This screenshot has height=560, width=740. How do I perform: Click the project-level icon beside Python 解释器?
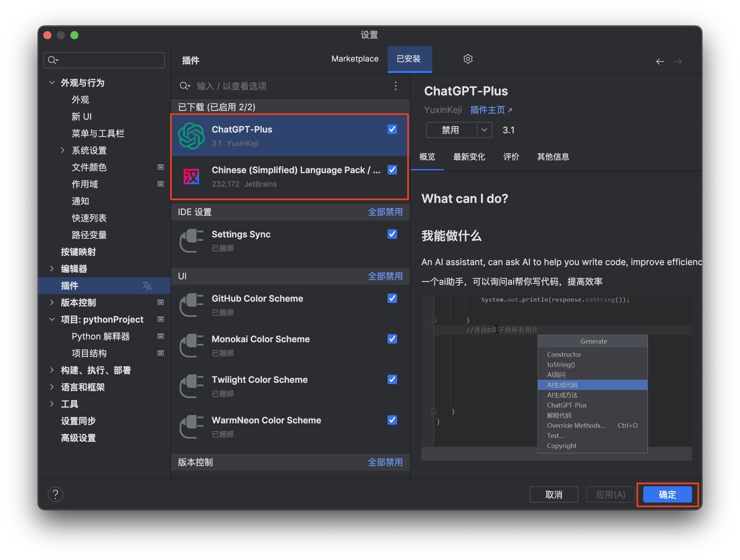(x=161, y=336)
